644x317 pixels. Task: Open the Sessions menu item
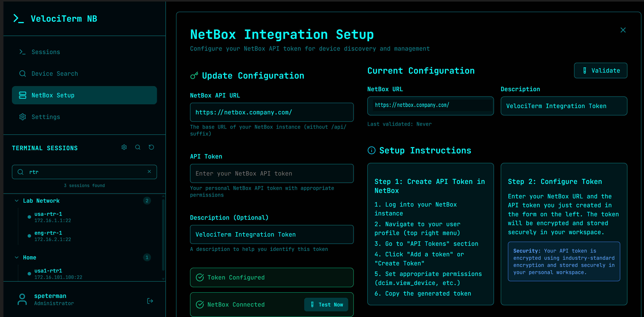(46, 52)
